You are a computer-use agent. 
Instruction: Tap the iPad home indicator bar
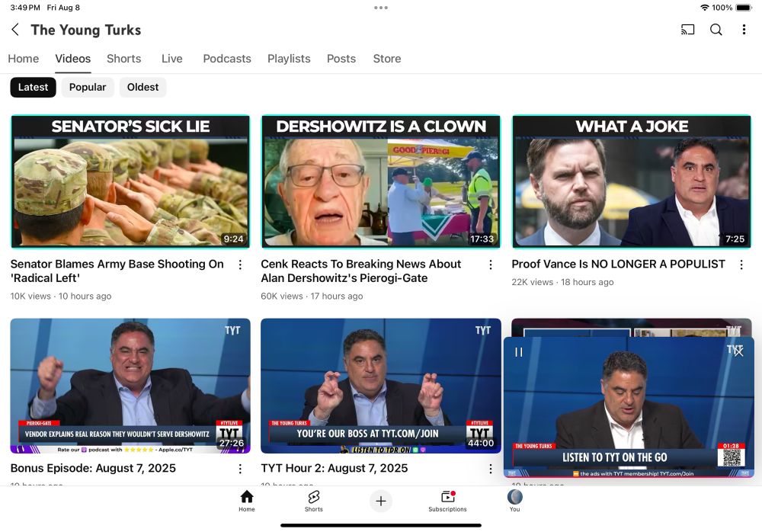pos(381,525)
